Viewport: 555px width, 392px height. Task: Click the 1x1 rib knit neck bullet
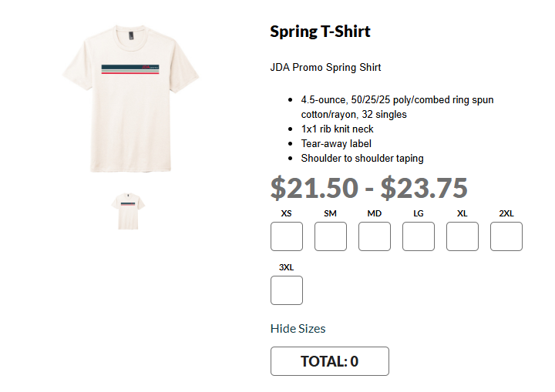click(x=337, y=129)
